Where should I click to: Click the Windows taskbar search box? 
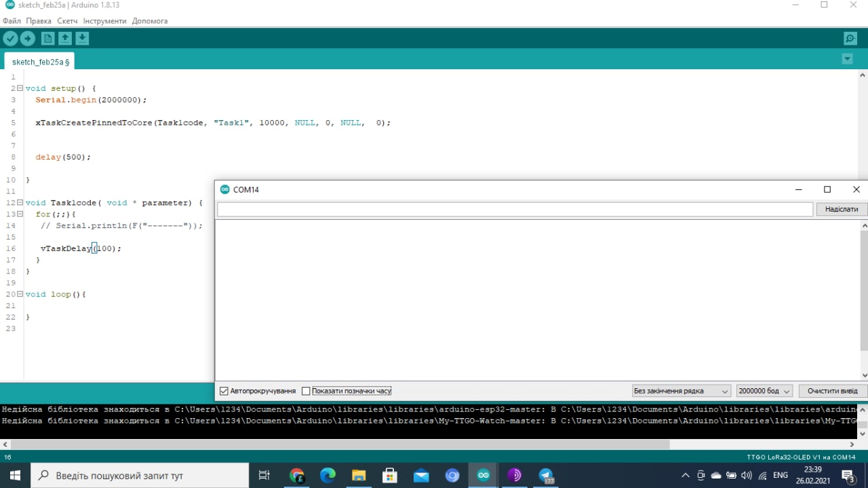(x=140, y=475)
